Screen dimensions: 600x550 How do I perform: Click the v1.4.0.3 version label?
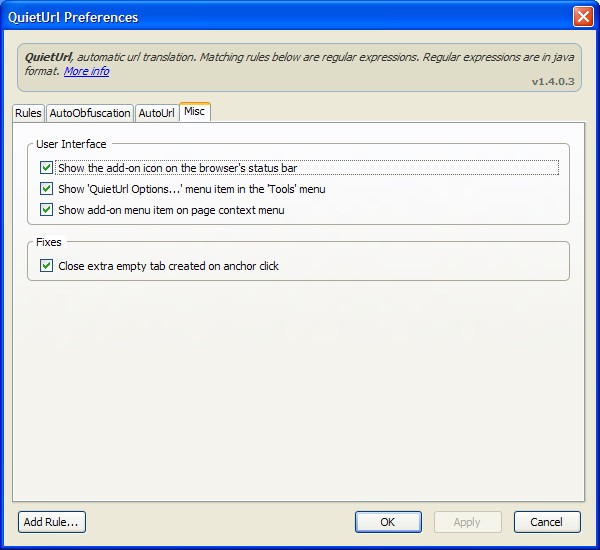tap(553, 82)
